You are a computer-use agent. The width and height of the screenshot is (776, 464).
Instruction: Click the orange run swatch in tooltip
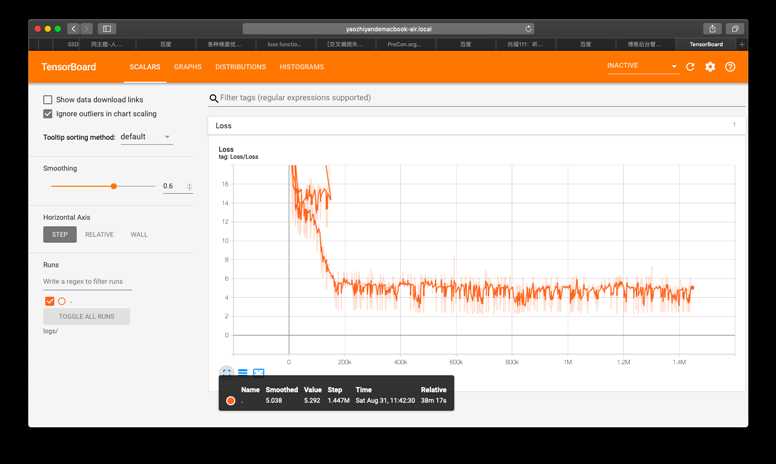230,400
